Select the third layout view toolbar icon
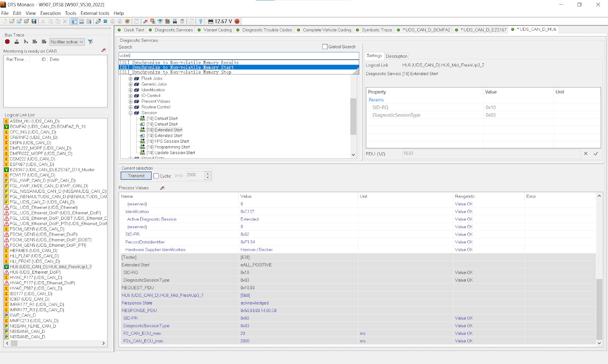 pos(89,21)
